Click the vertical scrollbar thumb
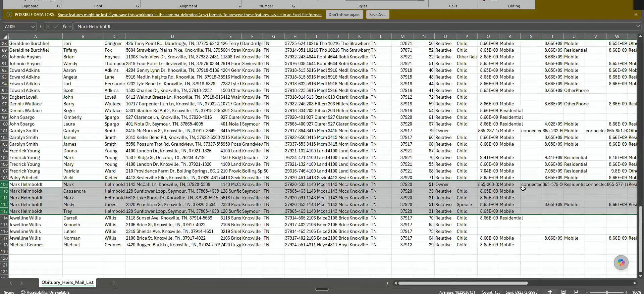 (640, 239)
